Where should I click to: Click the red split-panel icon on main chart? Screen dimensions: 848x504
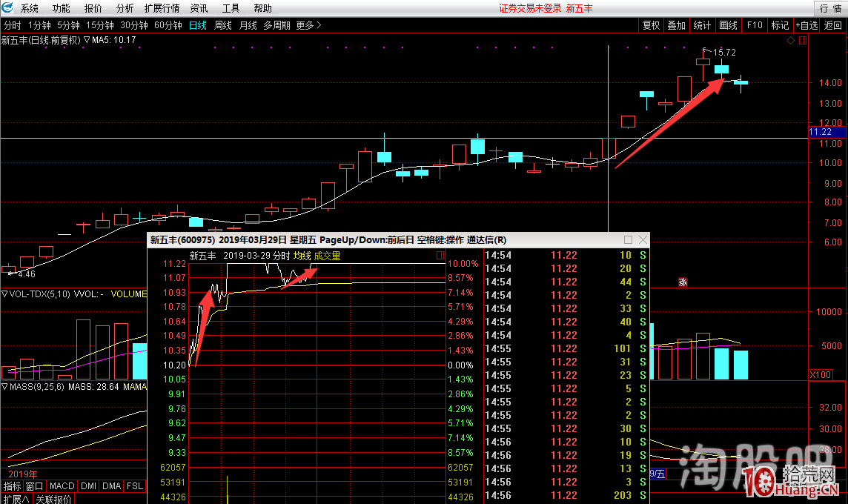(803, 41)
